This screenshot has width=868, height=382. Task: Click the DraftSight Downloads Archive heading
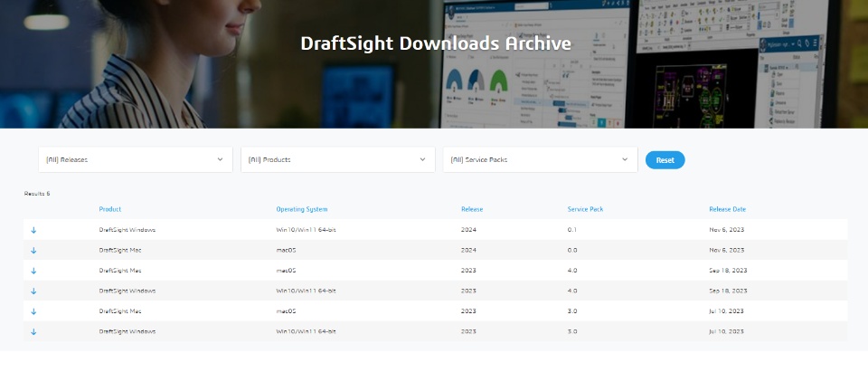[x=436, y=43]
